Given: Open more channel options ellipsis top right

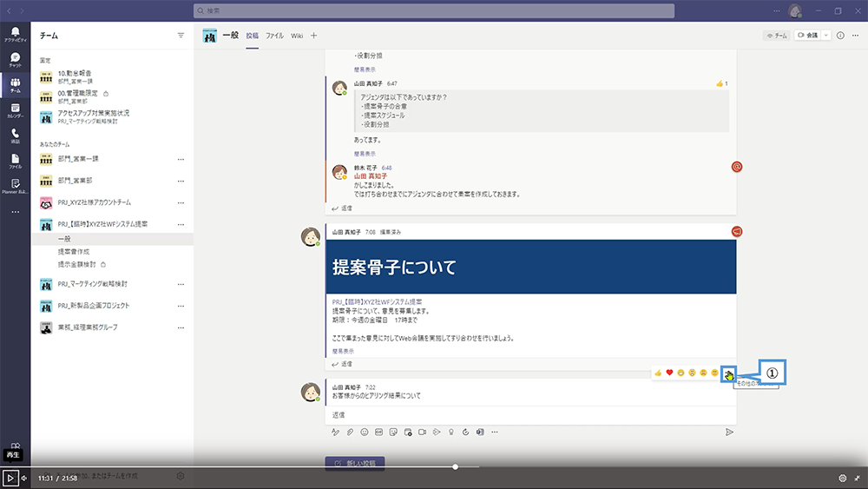Looking at the screenshot, I should point(855,36).
